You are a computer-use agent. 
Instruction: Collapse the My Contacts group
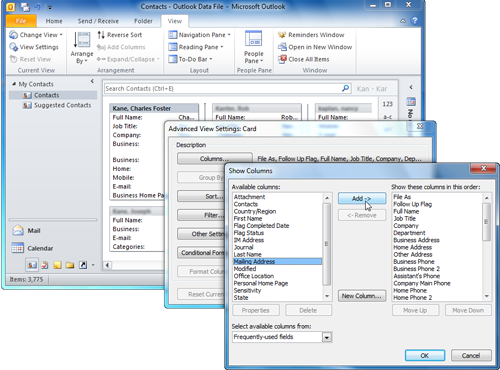pos(14,84)
